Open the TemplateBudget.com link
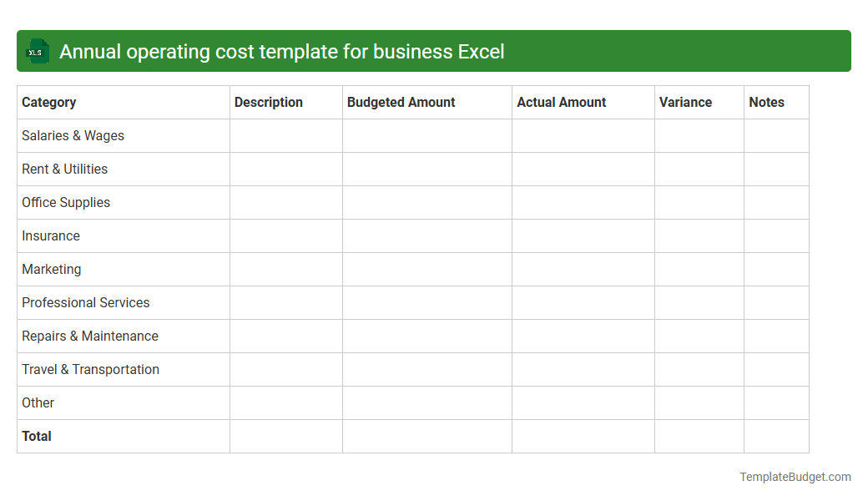Viewport: 868px width, 501px height. (x=794, y=477)
